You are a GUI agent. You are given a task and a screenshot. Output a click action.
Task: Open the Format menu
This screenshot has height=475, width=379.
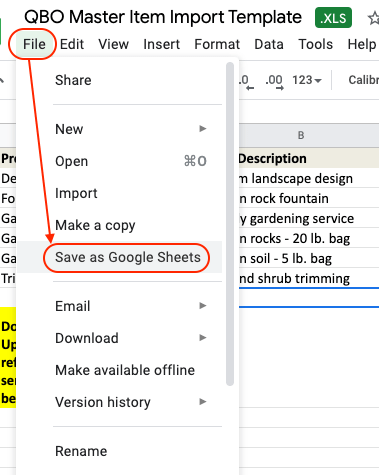click(x=217, y=44)
